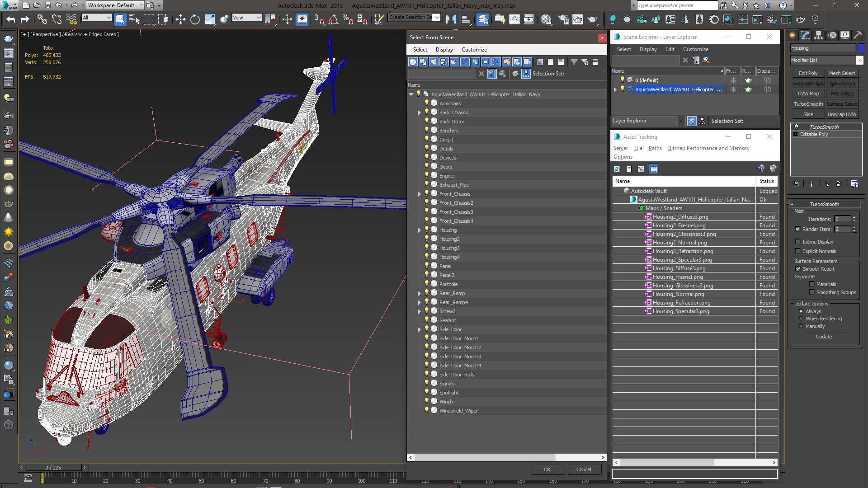Choose the Select and Rotate tool
Screen dimensions: 868x488
tap(195, 19)
